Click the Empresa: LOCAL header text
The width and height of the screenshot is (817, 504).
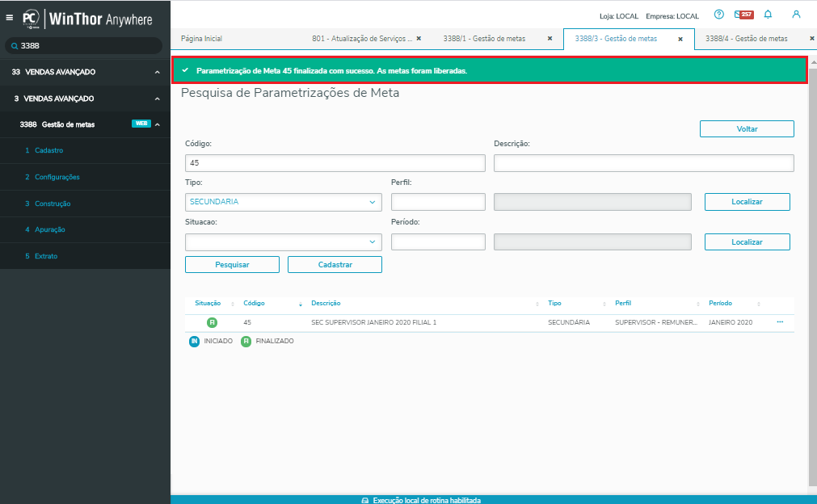point(672,16)
